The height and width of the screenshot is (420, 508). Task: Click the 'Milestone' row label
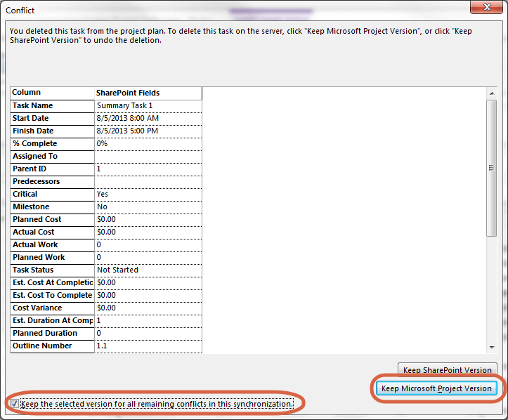(x=31, y=206)
